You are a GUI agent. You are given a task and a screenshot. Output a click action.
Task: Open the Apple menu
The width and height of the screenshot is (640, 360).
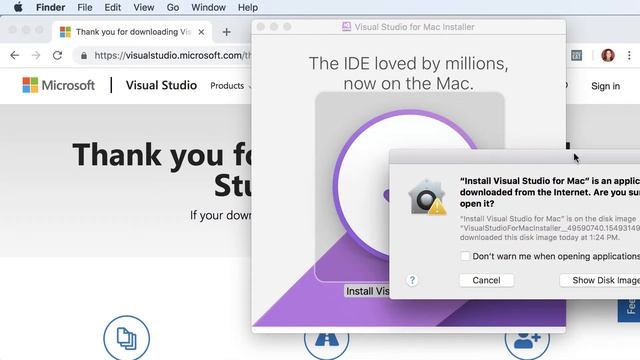pos(18,7)
